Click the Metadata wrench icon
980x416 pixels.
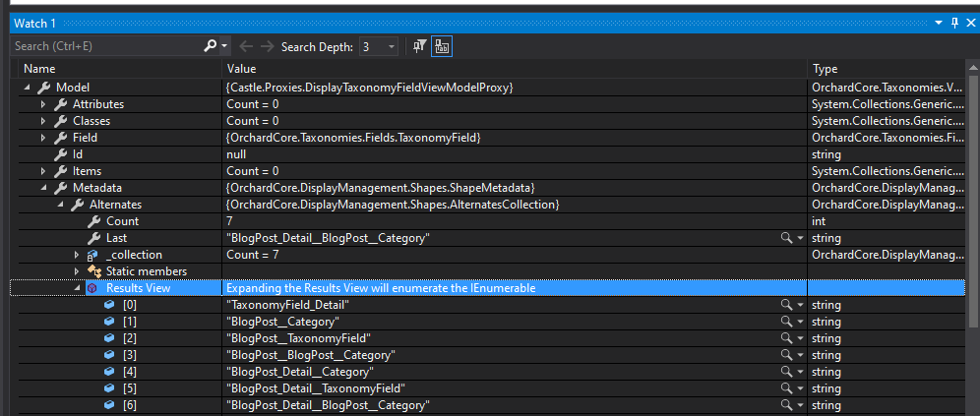point(61,188)
